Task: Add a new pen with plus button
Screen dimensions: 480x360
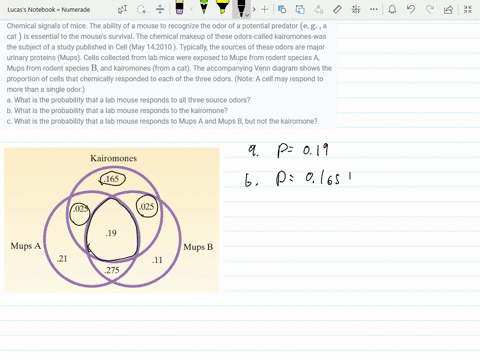Action: [x=265, y=9]
